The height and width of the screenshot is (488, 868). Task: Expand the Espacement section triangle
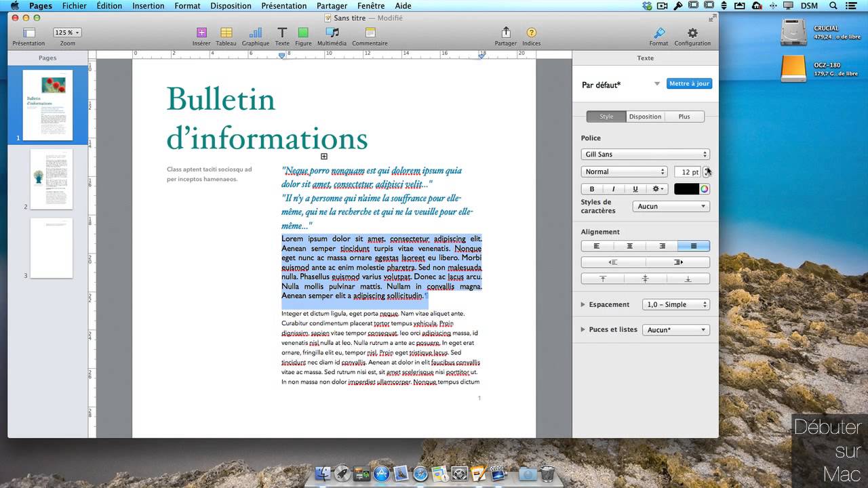tap(583, 304)
